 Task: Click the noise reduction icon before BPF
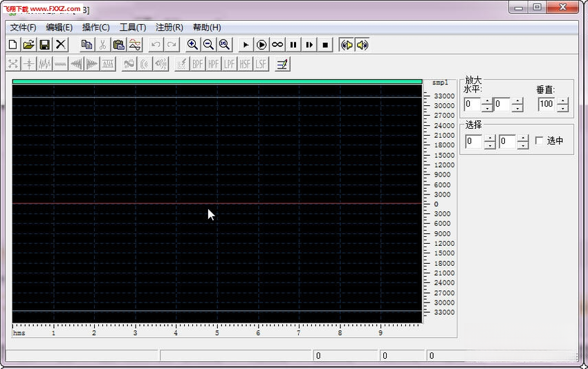(x=182, y=64)
